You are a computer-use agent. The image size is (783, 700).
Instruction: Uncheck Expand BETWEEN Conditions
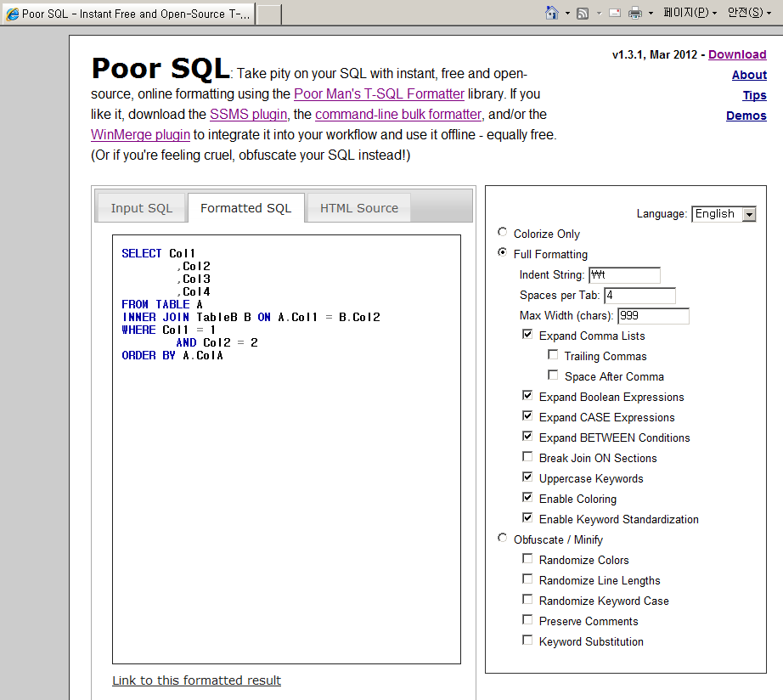click(x=527, y=436)
